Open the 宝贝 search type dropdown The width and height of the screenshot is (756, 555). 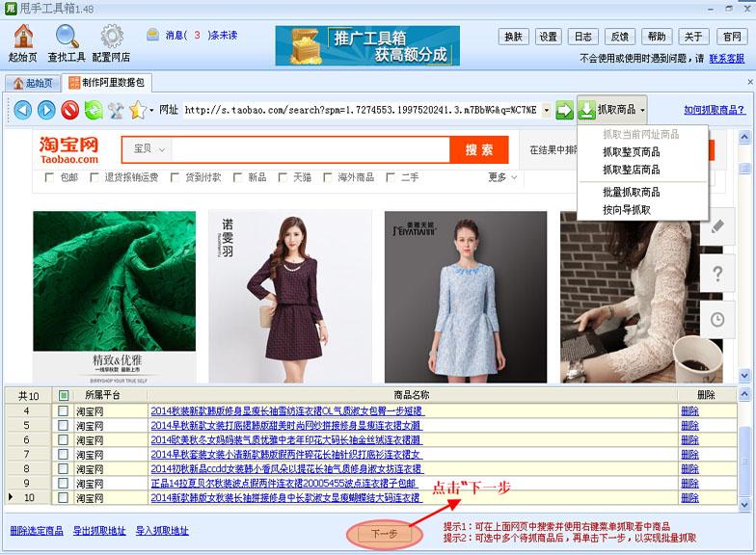150,149
